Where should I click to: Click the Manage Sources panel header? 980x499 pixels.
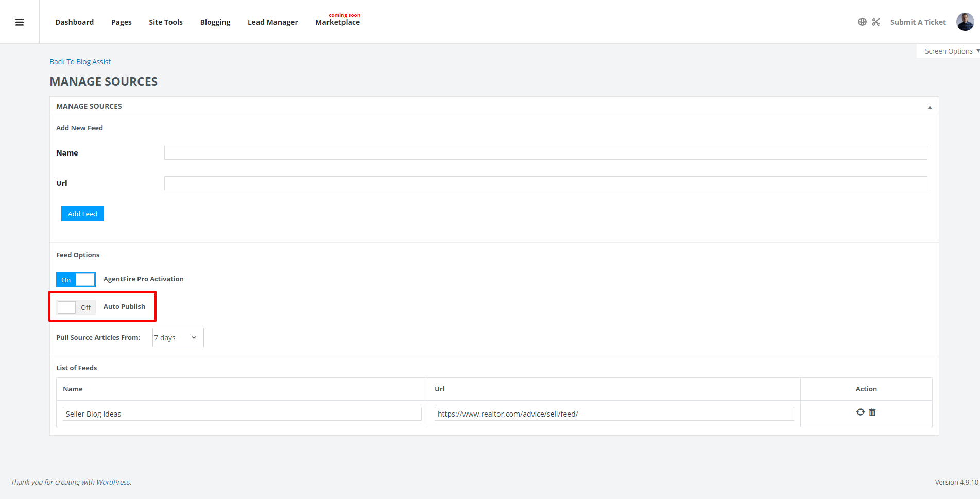coord(494,106)
